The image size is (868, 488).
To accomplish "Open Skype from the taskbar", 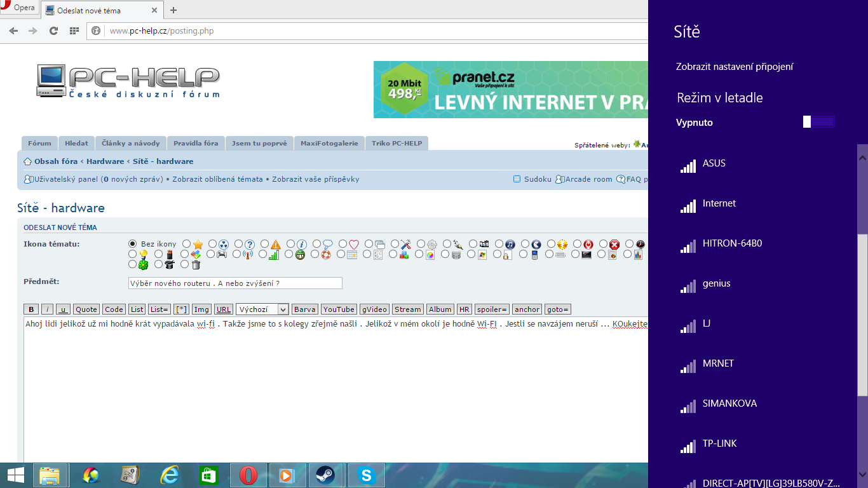I will [366, 475].
